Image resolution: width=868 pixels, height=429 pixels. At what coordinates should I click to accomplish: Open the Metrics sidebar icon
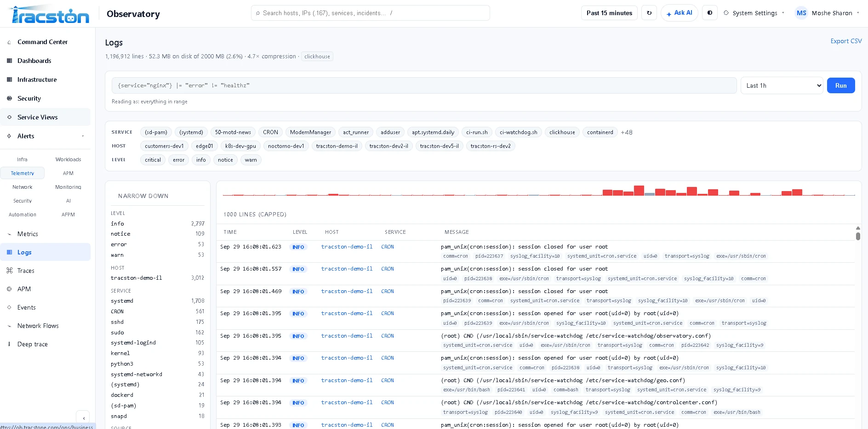click(x=9, y=234)
